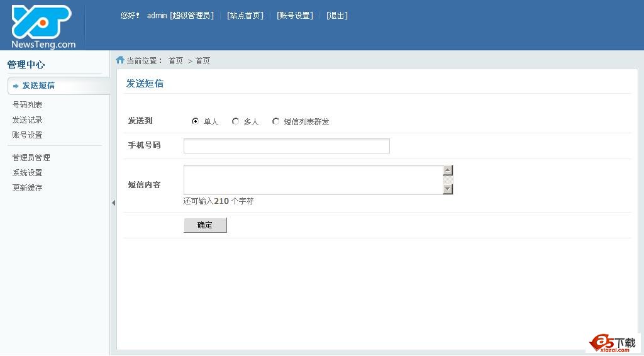Click the [账号设置] header link
Viewport: 644px width, 356px height.
295,16
